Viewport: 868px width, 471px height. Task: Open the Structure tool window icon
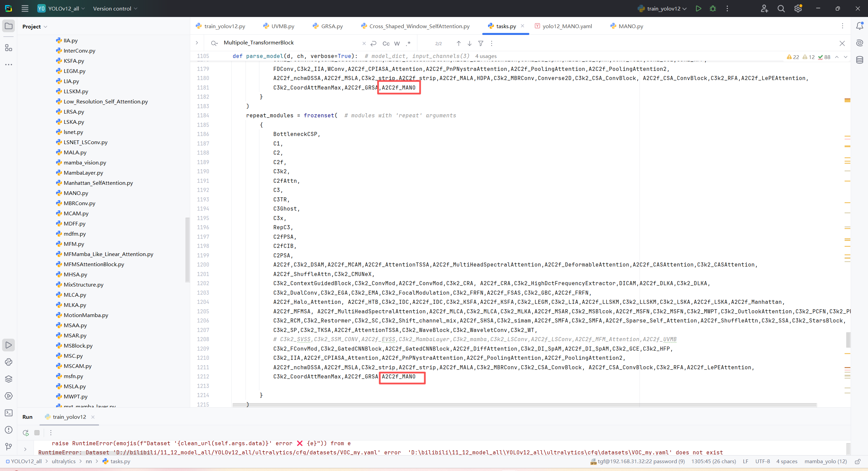point(9,48)
